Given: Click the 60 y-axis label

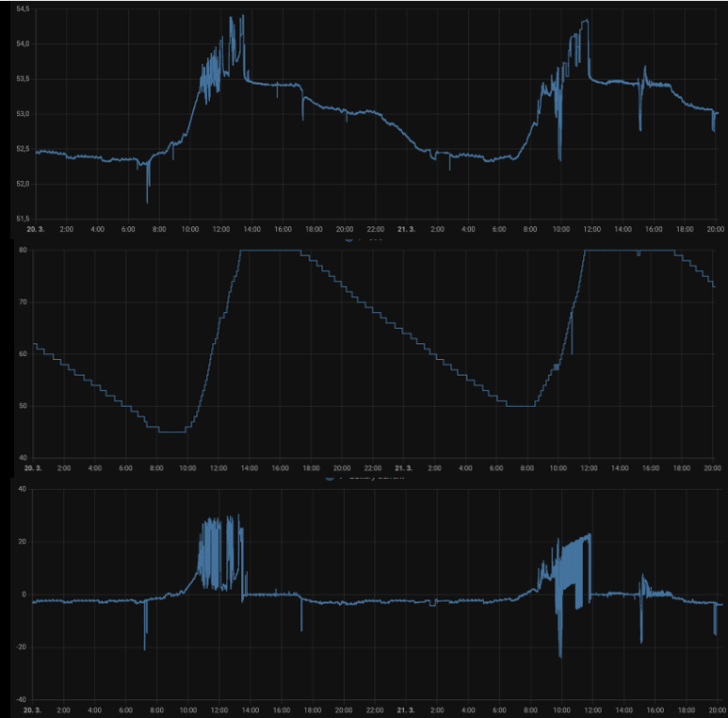Looking at the screenshot, I should tap(23, 354).
